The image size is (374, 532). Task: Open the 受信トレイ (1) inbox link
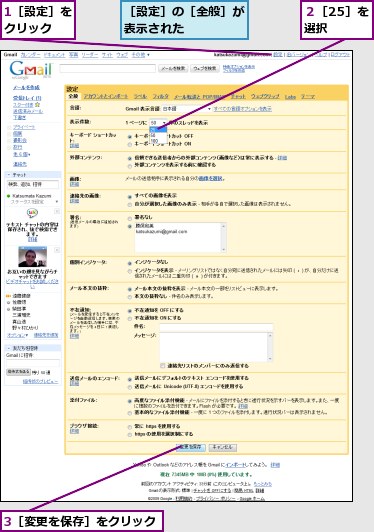coord(27,98)
